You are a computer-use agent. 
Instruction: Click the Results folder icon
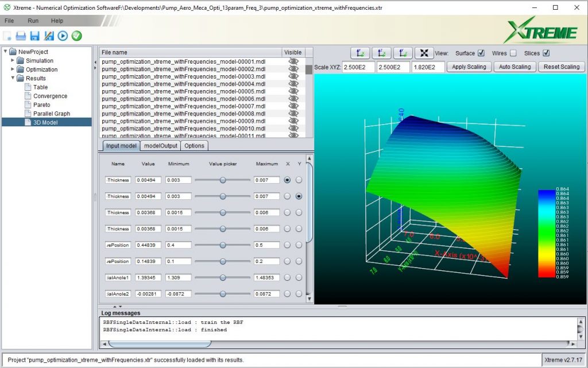(x=21, y=78)
